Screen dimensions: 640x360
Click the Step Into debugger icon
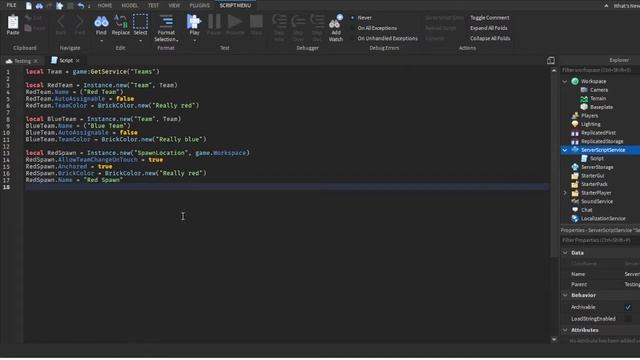coord(279,21)
